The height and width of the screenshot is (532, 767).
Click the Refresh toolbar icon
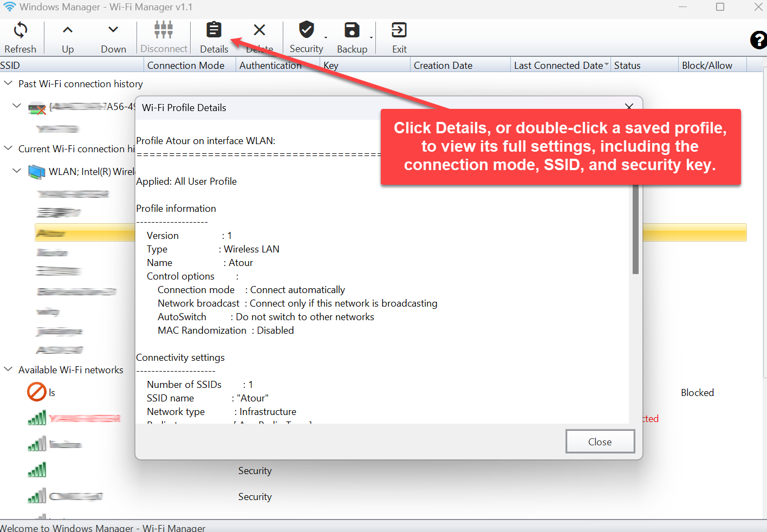click(x=21, y=30)
